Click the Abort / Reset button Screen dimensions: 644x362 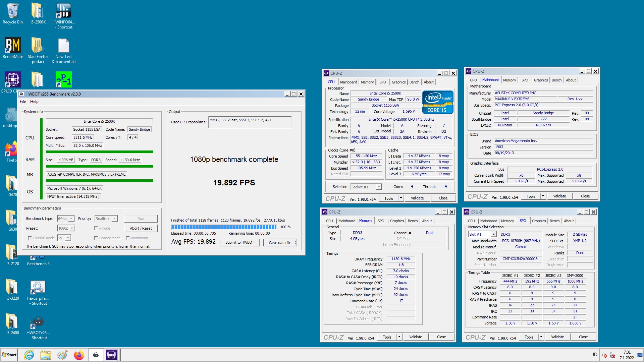(141, 228)
